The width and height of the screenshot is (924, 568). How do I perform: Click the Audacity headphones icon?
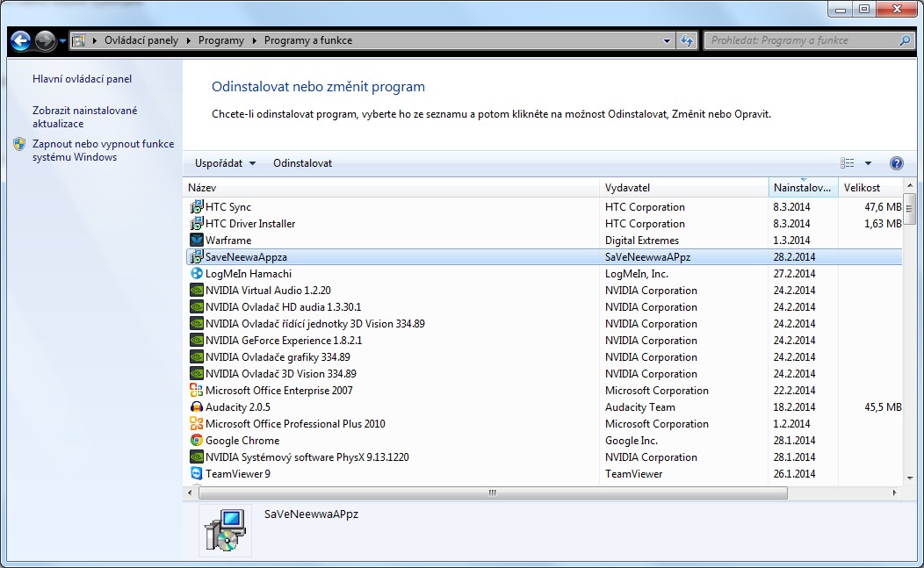click(196, 407)
